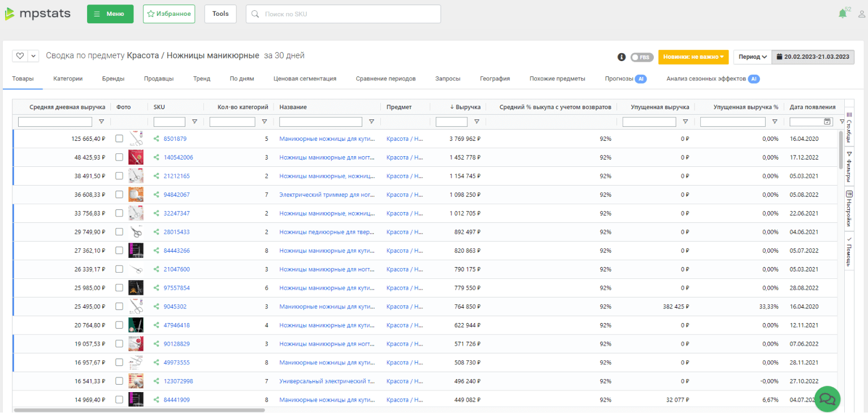Screen dimensions: 868x413
Task: Toggle the FBS switch
Action: (642, 57)
